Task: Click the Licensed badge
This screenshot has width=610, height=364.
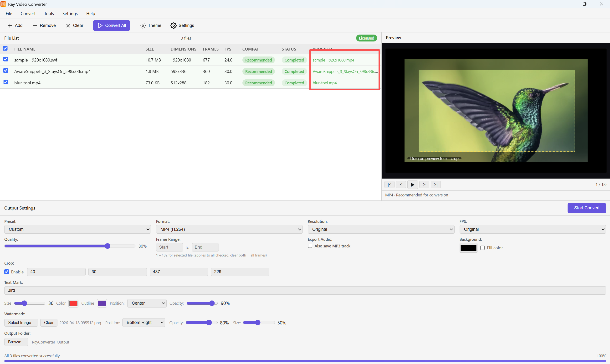Action: [x=366, y=38]
